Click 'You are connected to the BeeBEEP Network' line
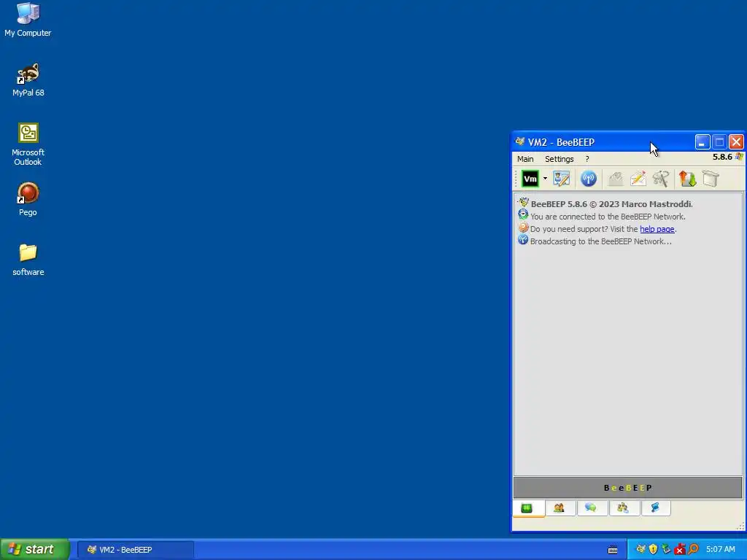This screenshot has width=747, height=560. (608, 217)
